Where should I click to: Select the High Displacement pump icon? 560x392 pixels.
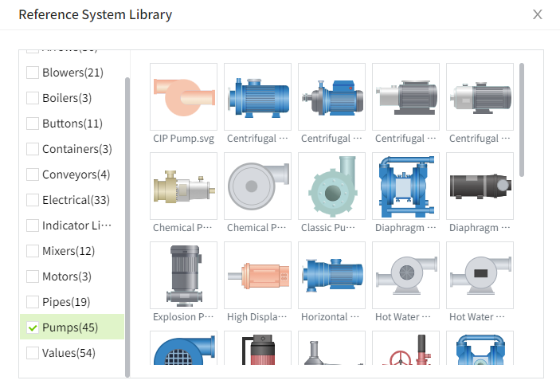point(257,275)
